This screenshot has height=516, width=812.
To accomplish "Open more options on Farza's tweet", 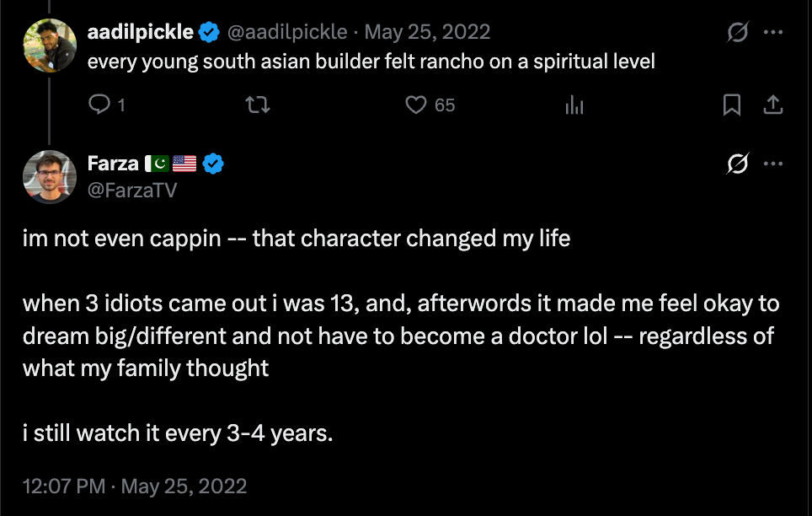I will [772, 164].
